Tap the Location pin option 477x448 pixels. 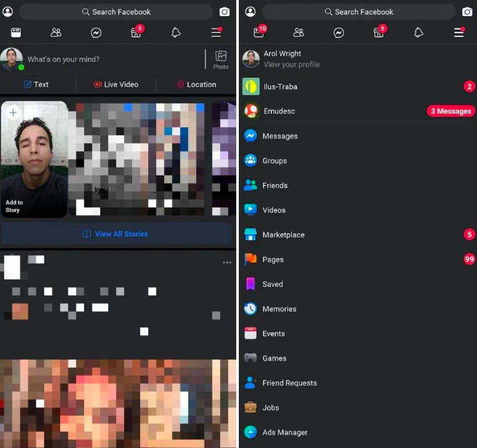click(196, 84)
